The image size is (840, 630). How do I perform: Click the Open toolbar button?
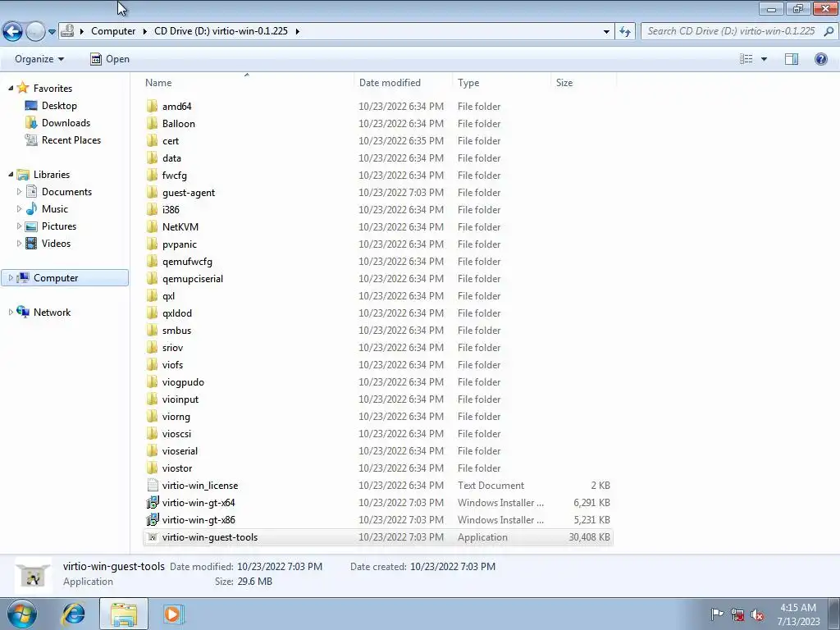109,59
